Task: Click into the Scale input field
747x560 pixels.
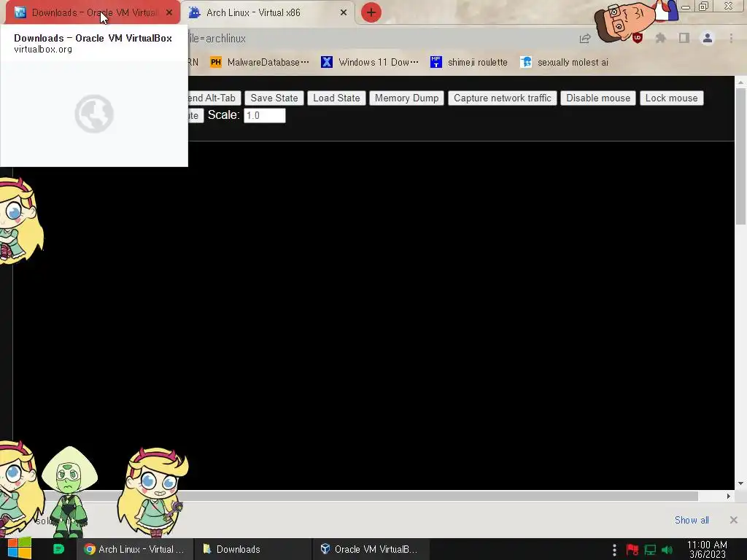Action: click(x=264, y=115)
